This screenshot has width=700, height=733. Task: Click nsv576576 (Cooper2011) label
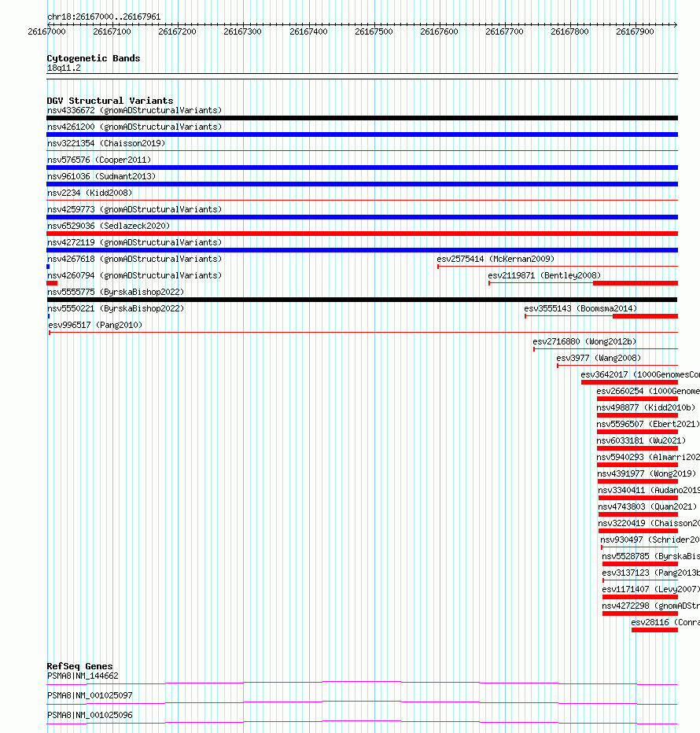99,160
